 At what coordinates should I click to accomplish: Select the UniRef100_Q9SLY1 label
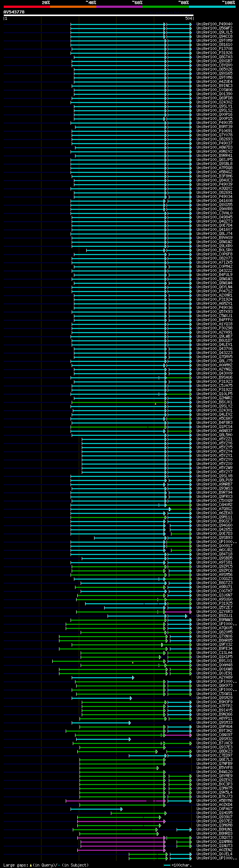pos(214,106)
